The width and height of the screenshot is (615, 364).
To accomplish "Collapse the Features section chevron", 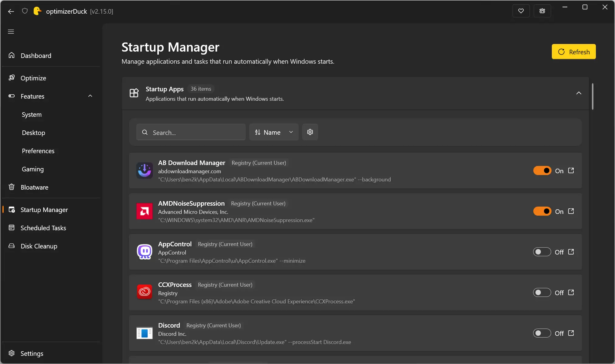I will (x=90, y=96).
